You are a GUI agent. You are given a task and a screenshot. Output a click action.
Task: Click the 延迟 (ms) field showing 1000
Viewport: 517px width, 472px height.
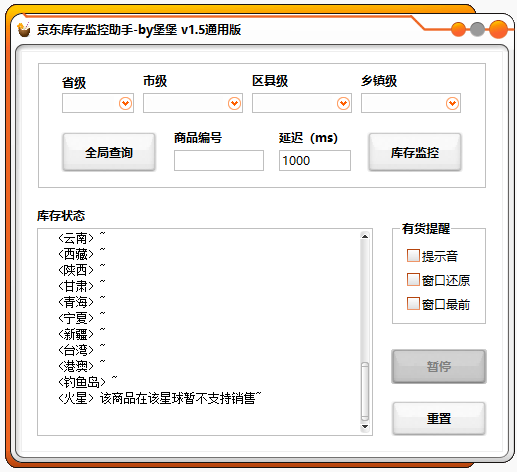tap(315, 160)
